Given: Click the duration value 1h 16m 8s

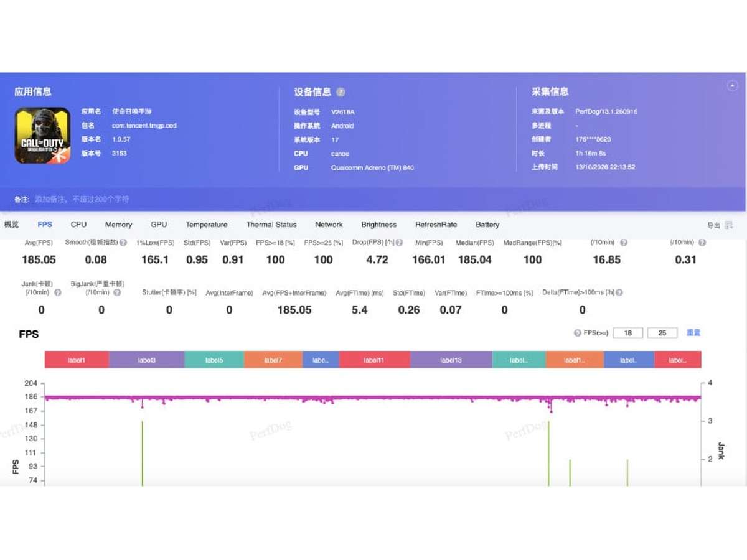Looking at the screenshot, I should tap(591, 153).
